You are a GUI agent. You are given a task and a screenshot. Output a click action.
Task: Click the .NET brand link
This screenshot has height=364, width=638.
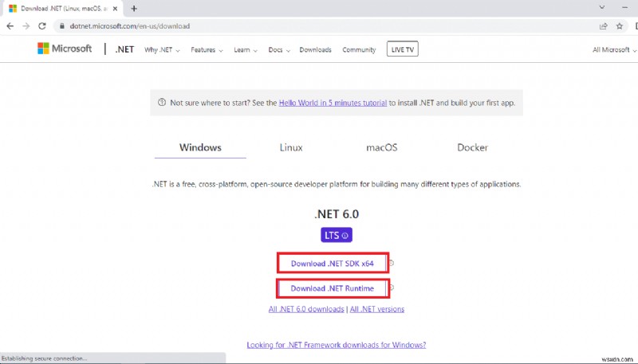[x=124, y=49]
